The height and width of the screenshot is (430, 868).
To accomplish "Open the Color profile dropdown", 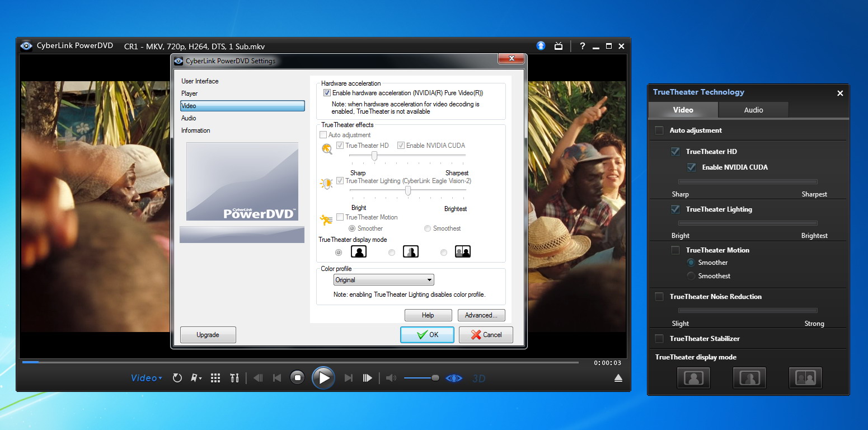I will [383, 280].
